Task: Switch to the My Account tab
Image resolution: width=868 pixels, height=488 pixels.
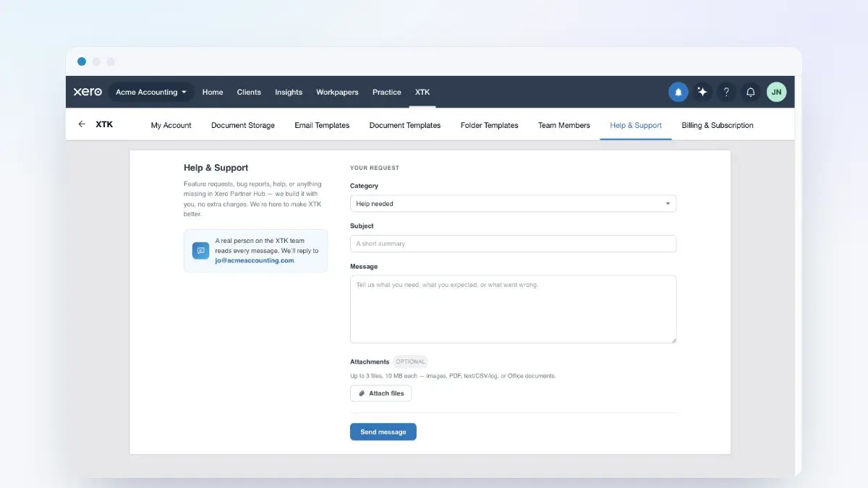Action: pyautogui.click(x=171, y=125)
